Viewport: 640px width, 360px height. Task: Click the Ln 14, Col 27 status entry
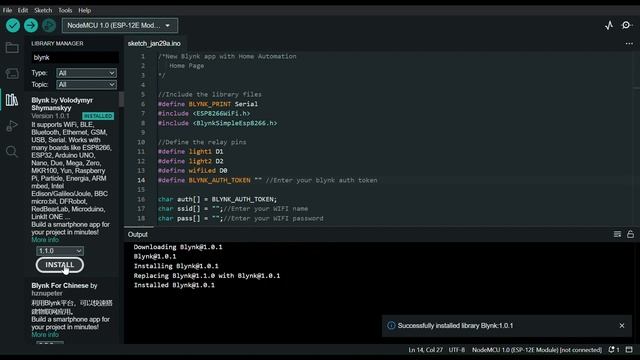pos(425,350)
